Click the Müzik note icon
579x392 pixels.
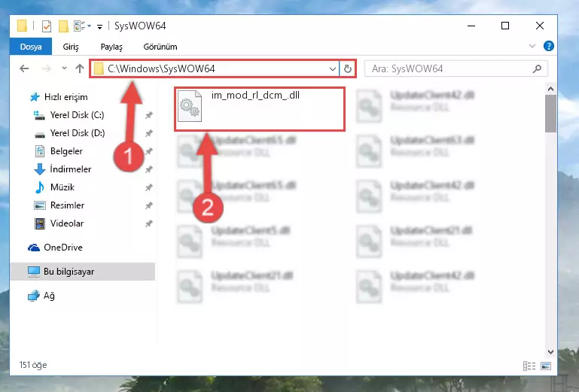pos(39,187)
